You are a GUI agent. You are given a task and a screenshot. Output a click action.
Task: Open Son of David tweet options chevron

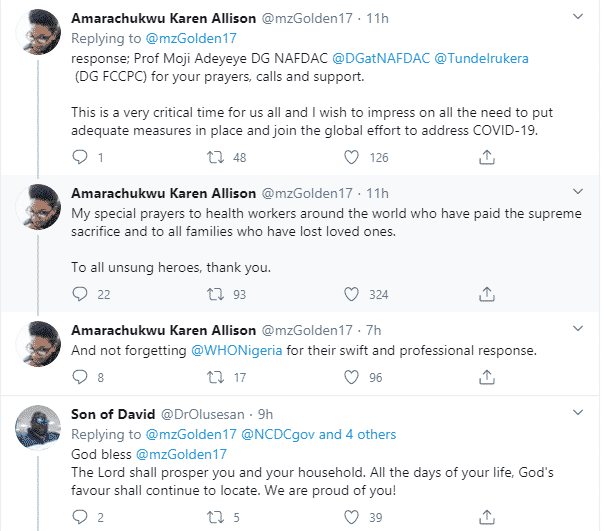pyautogui.click(x=577, y=412)
